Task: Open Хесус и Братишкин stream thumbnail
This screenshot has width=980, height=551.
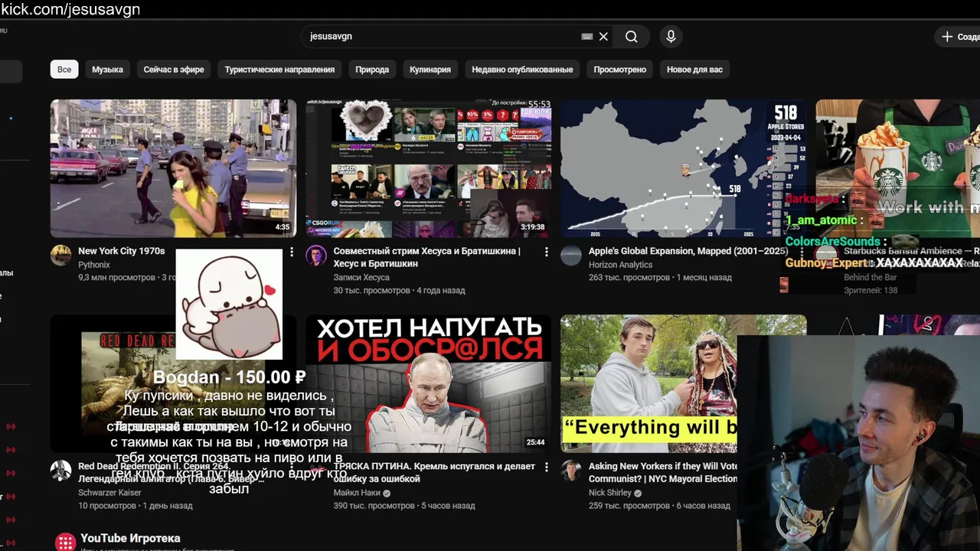Action: click(x=429, y=168)
